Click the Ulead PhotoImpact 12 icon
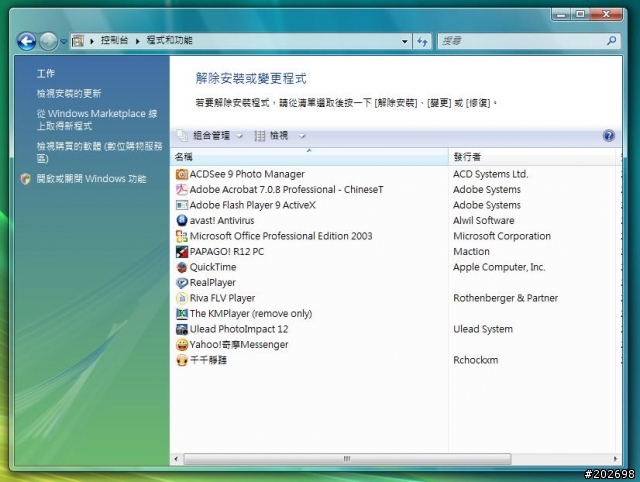Image resolution: width=640 pixels, height=482 pixels. (182, 329)
